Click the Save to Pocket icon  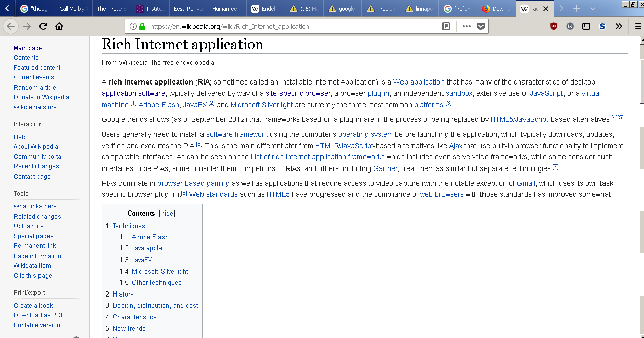coord(481,26)
